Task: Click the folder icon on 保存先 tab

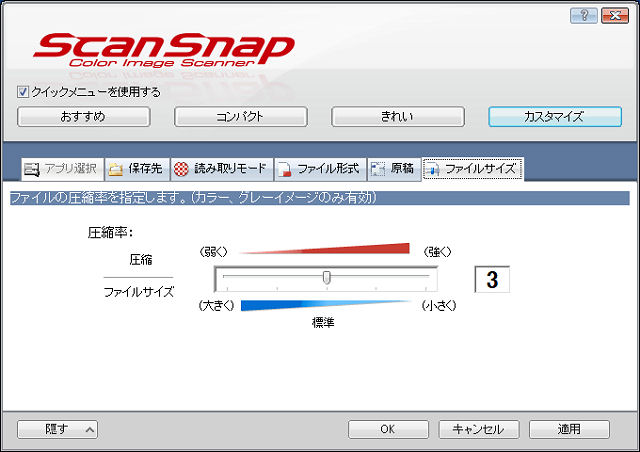Action: click(116, 169)
